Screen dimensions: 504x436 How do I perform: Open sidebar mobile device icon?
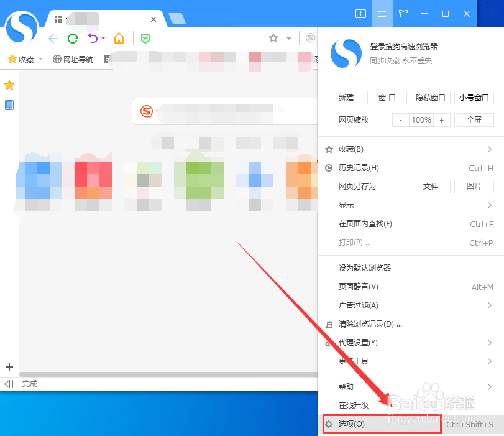(9, 105)
